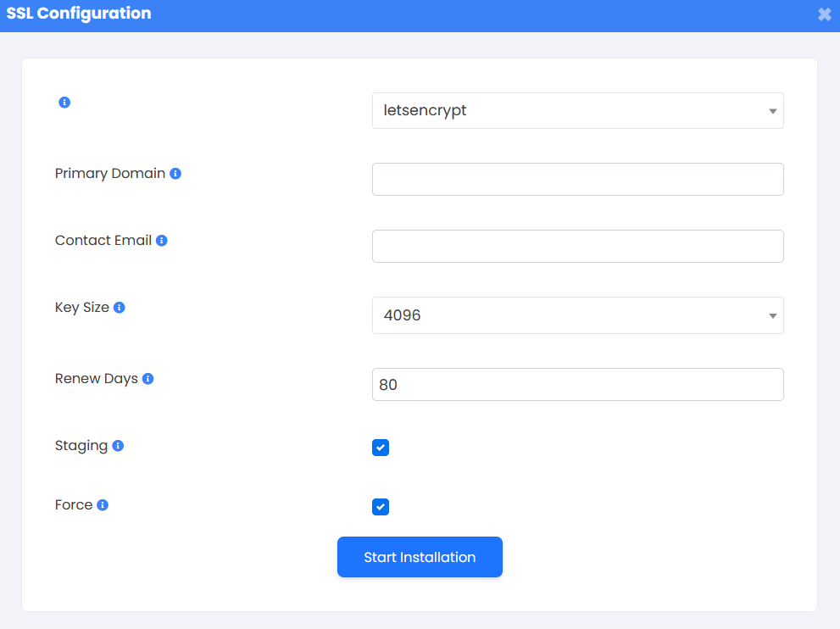The width and height of the screenshot is (840, 629).
Task: Toggle the Force checkbox
Action: point(381,507)
